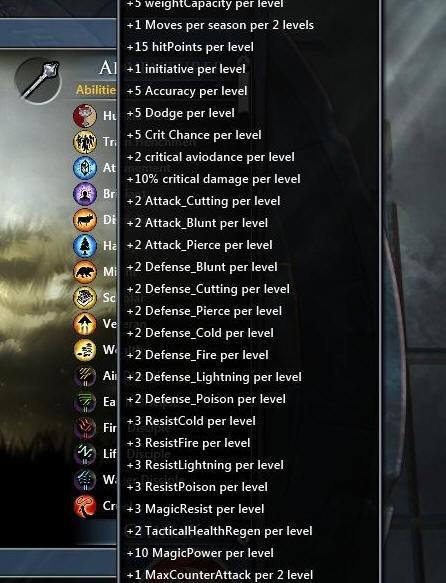The image size is (446, 583).
Task: Click the golden clouds ability icon
Action: pyautogui.click(x=85, y=350)
